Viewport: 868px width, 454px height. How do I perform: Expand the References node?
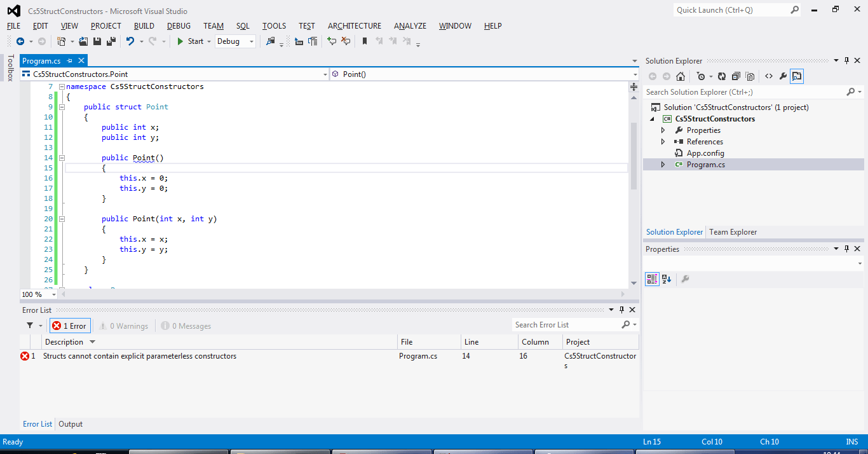pyautogui.click(x=663, y=141)
